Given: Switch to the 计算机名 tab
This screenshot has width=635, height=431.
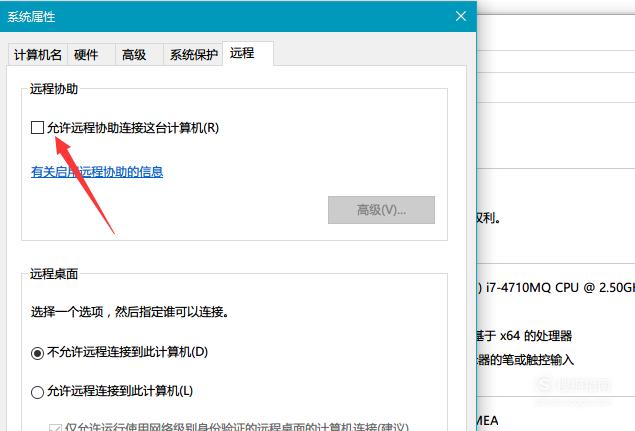Looking at the screenshot, I should point(38,55).
